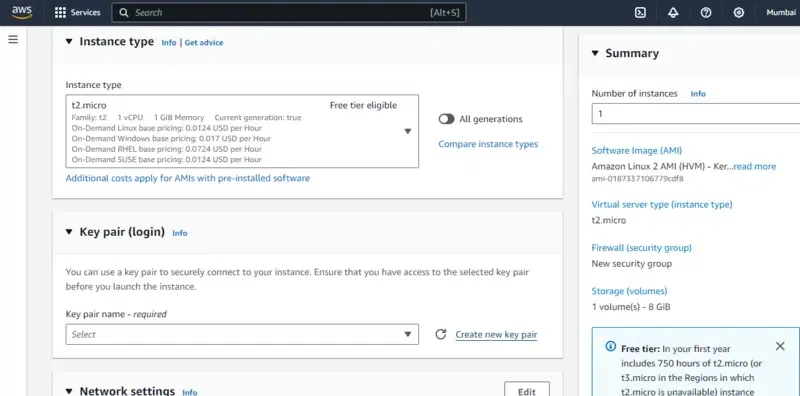Open Additional costs apply for AMIs link

[188, 178]
